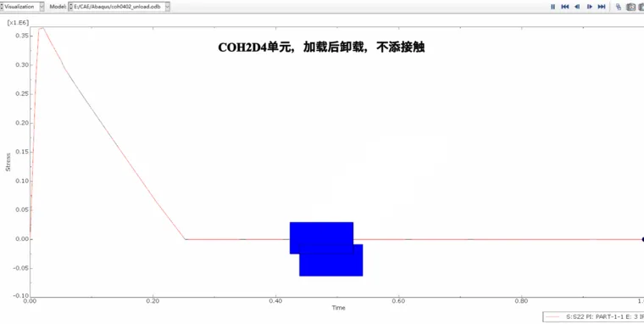Screen dimensions: 644x324
Task: Click the Time axis label
Action: point(338,308)
